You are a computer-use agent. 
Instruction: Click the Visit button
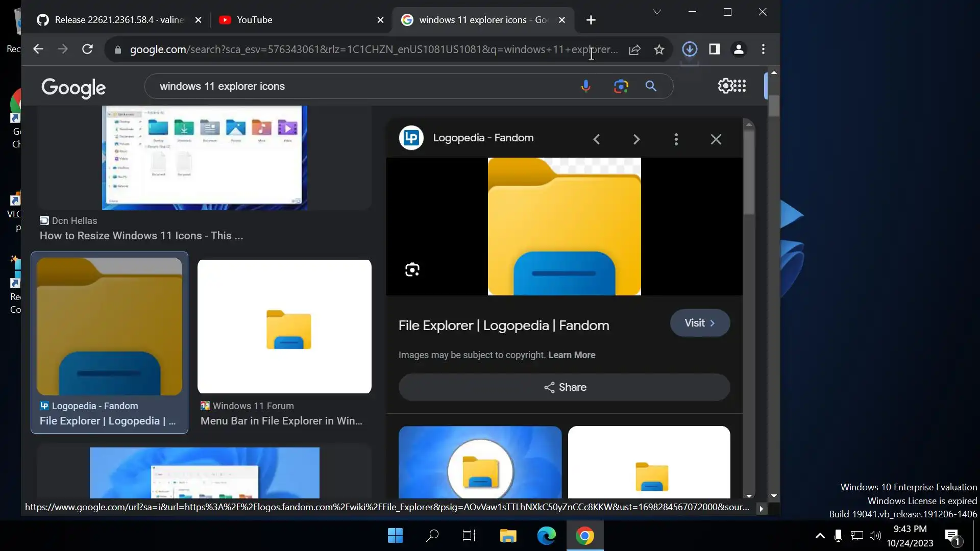[x=699, y=323]
